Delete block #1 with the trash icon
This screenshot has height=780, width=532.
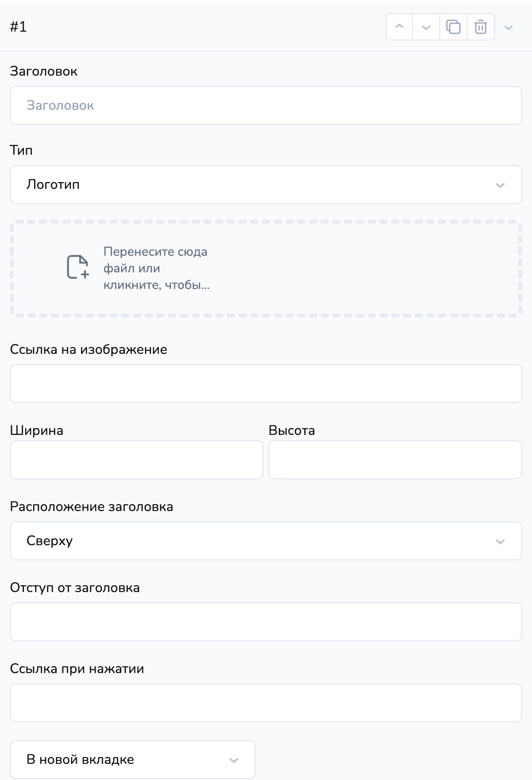(x=481, y=27)
